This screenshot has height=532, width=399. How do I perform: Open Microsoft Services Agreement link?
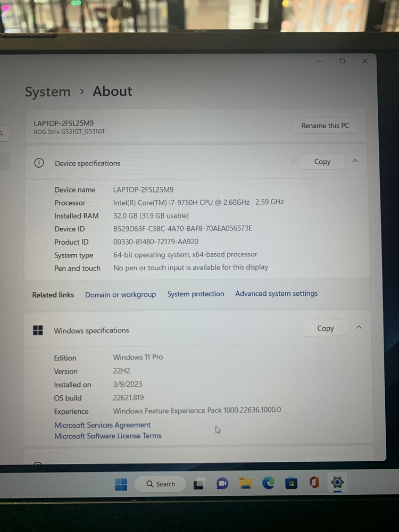103,425
